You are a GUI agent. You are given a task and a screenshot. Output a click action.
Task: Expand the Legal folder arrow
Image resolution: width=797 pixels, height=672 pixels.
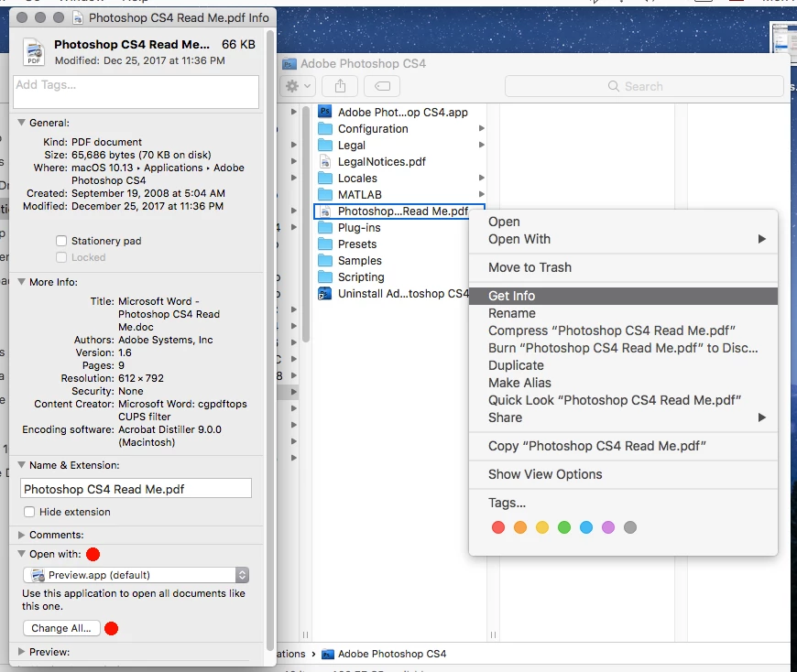[481, 146]
